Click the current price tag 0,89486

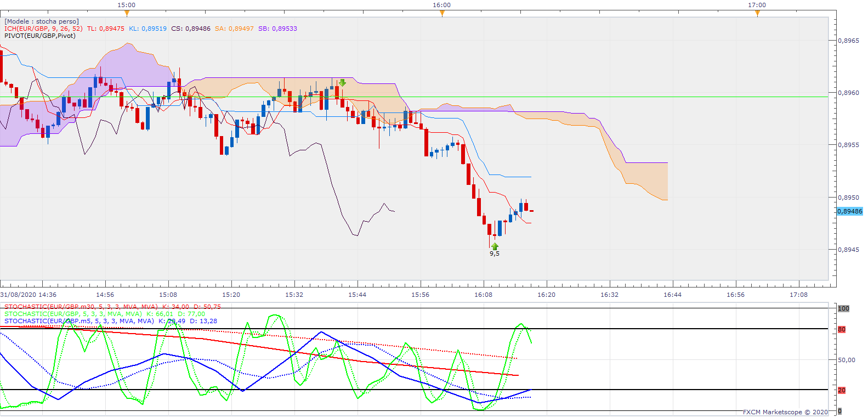[x=849, y=211]
